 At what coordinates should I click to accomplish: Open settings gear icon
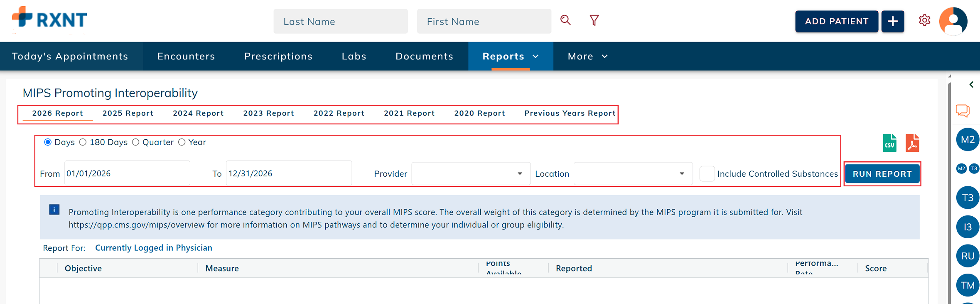[x=924, y=20]
